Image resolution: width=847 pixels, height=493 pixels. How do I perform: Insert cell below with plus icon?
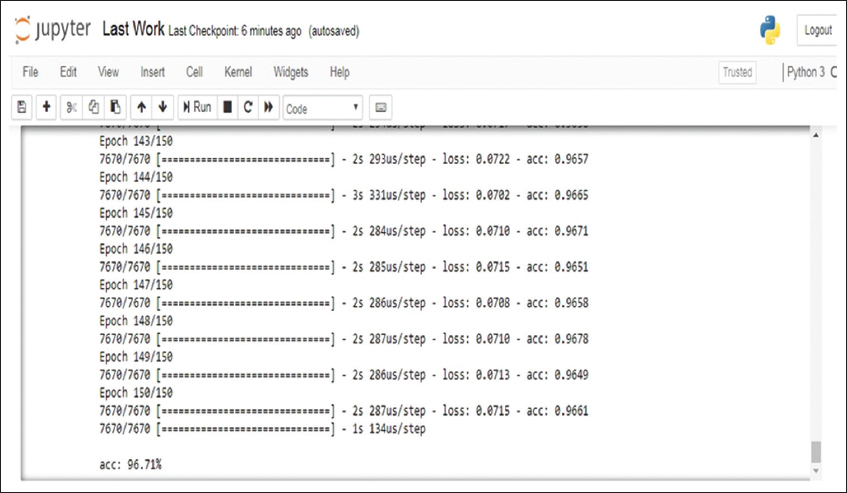click(x=46, y=107)
